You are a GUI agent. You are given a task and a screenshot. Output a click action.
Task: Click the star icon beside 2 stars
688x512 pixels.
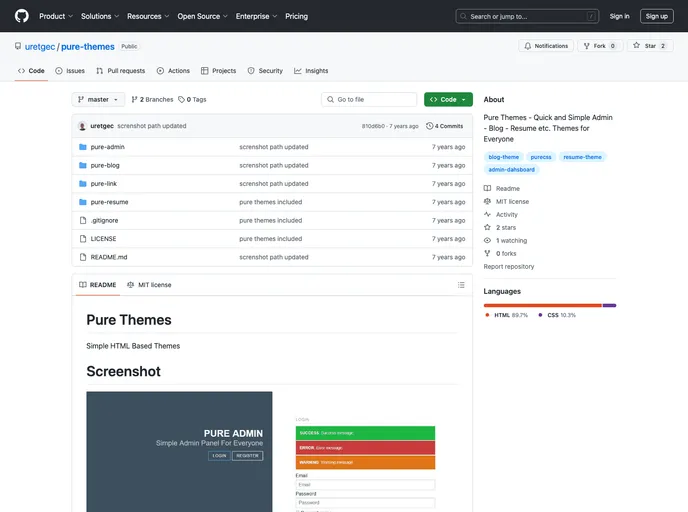pos(487,227)
